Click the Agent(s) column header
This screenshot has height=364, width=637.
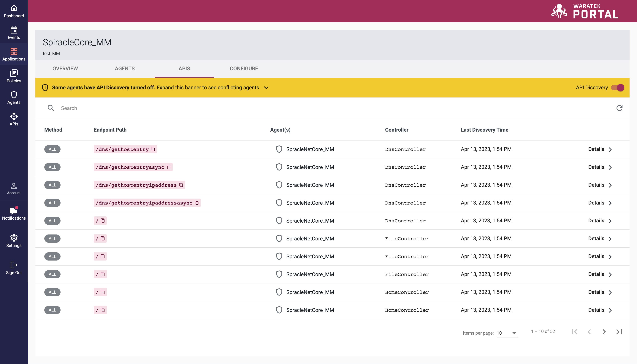(x=280, y=130)
